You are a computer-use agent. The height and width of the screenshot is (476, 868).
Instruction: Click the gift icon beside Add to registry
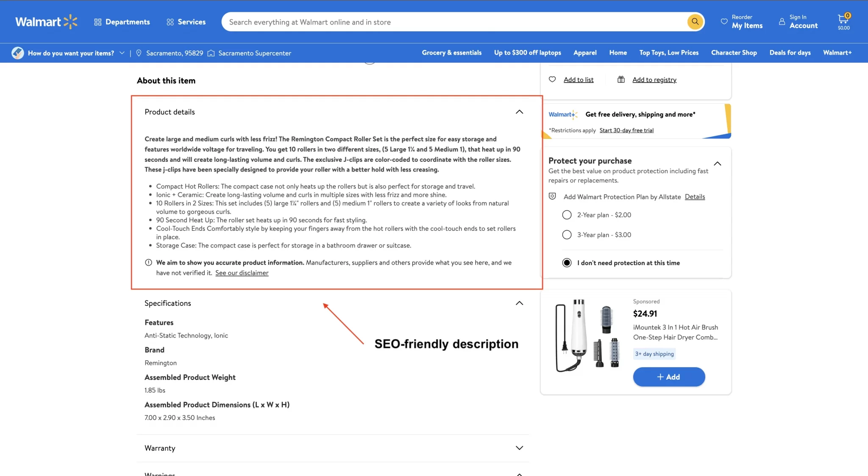click(x=621, y=79)
